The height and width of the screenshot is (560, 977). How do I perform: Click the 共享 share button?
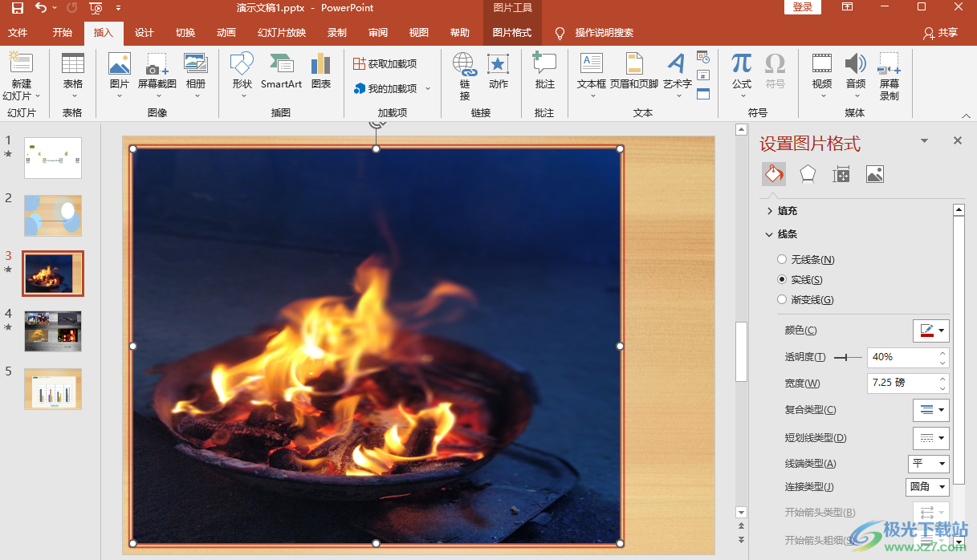[x=941, y=33]
